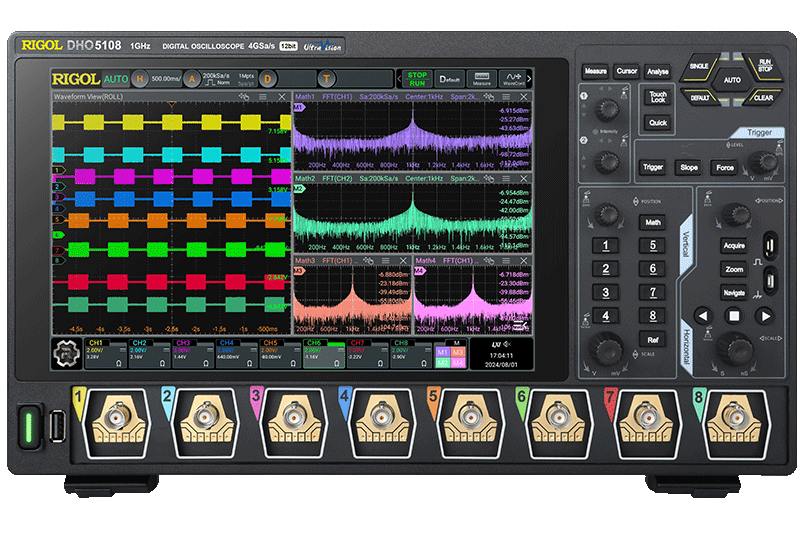Click the trigger LEVEL knob

click(764, 164)
